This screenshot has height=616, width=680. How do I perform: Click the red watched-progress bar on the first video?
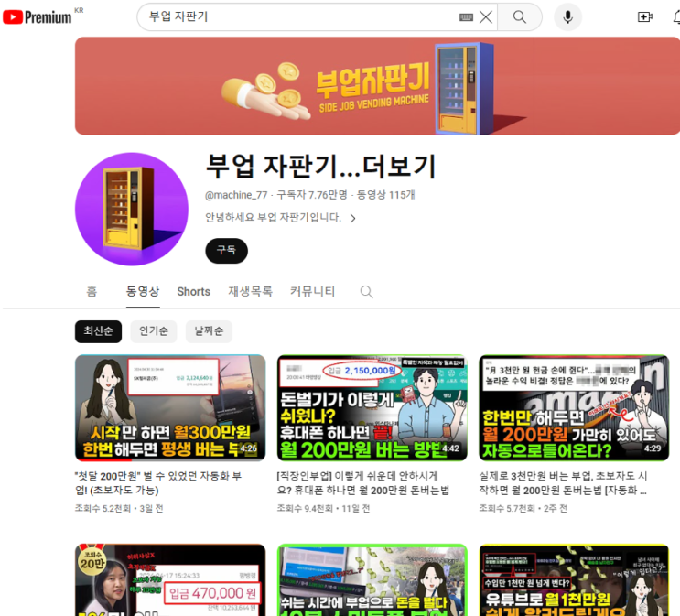[103, 459]
